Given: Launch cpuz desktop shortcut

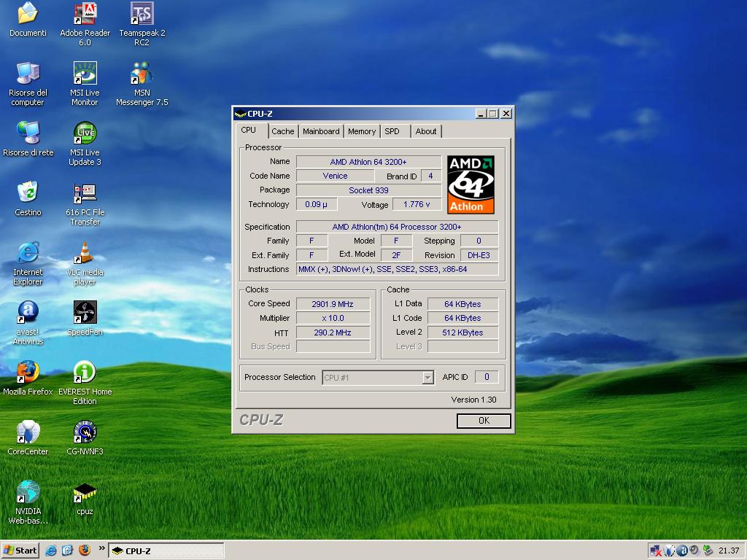Looking at the screenshot, I should pyautogui.click(x=85, y=498).
